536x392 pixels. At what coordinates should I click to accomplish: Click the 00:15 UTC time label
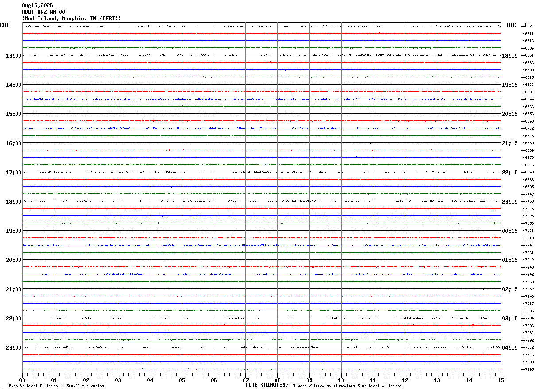click(510, 231)
